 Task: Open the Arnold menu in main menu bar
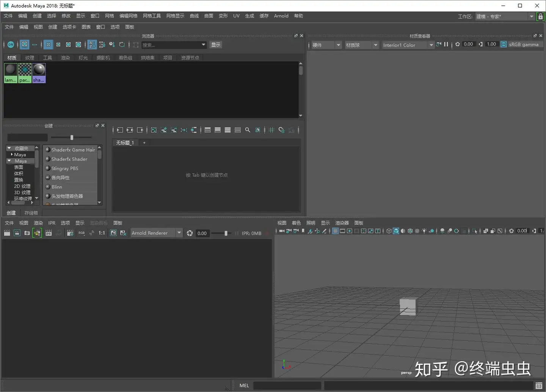pos(281,16)
